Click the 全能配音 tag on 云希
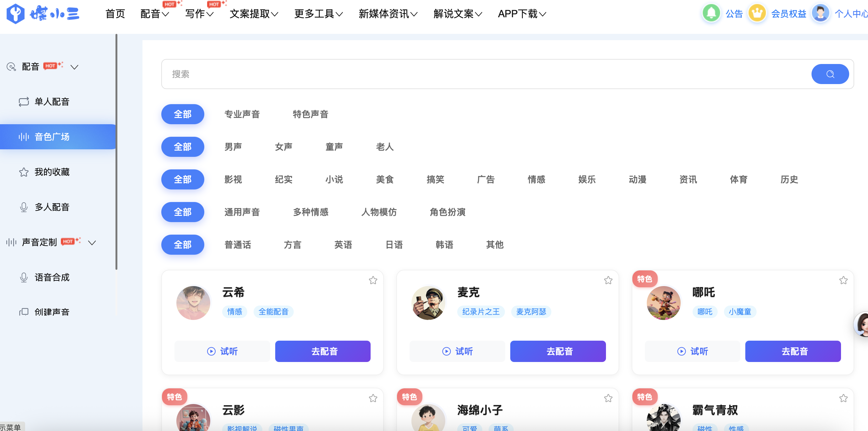Viewport: 868px width, 431px height. click(x=273, y=312)
